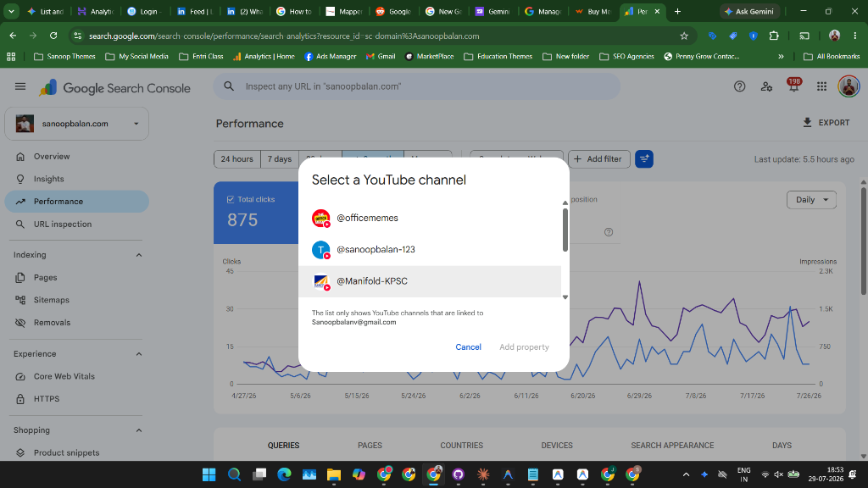The height and width of the screenshot is (488, 868).
Task: Collapse the Shopping section
Action: tap(139, 430)
